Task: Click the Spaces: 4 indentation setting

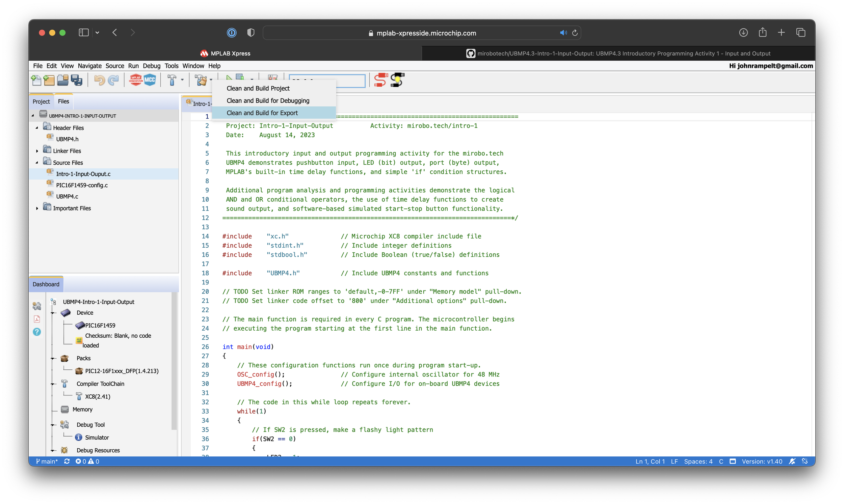Action: (698, 461)
